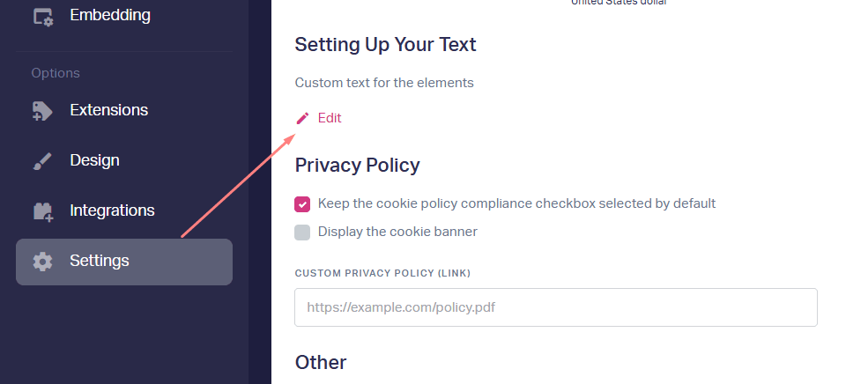Click the Design paintbrush icon
This screenshot has height=384, width=868.
[x=42, y=161]
